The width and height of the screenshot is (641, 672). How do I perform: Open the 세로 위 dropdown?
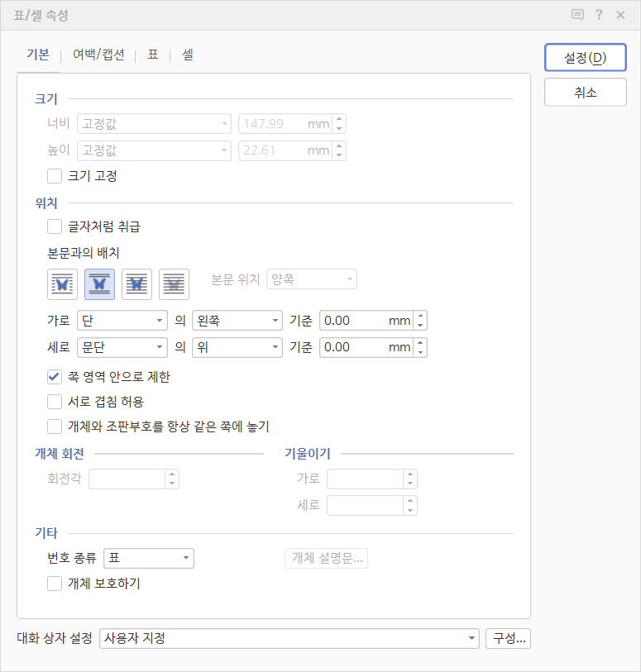click(237, 347)
